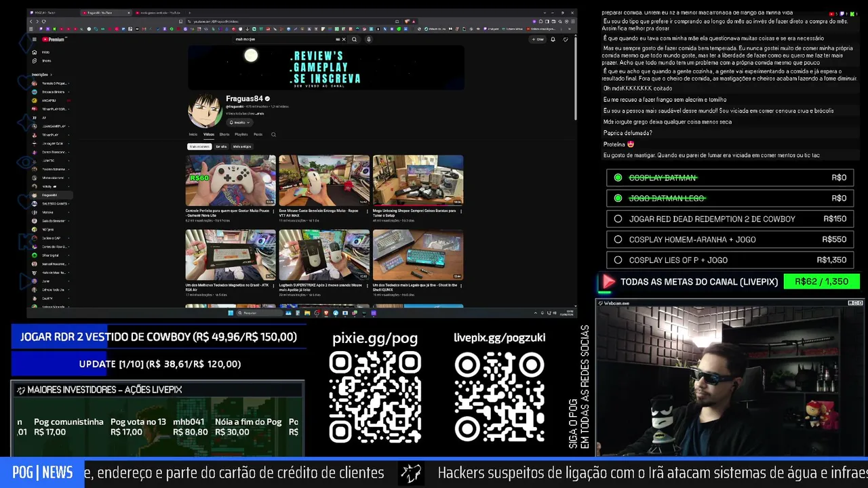Viewport: 868px width, 488px height.
Task: Click the Nóia a fim do Pog investor entry
Action: tap(248, 426)
